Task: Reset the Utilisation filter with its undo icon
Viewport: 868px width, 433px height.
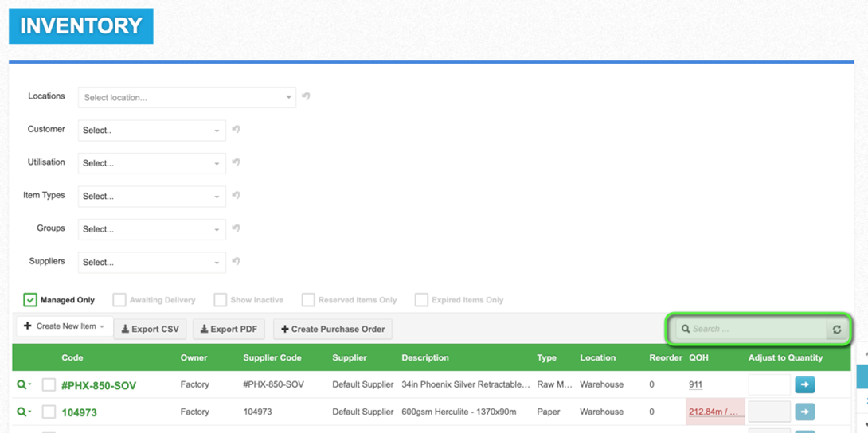Action: [x=236, y=162]
